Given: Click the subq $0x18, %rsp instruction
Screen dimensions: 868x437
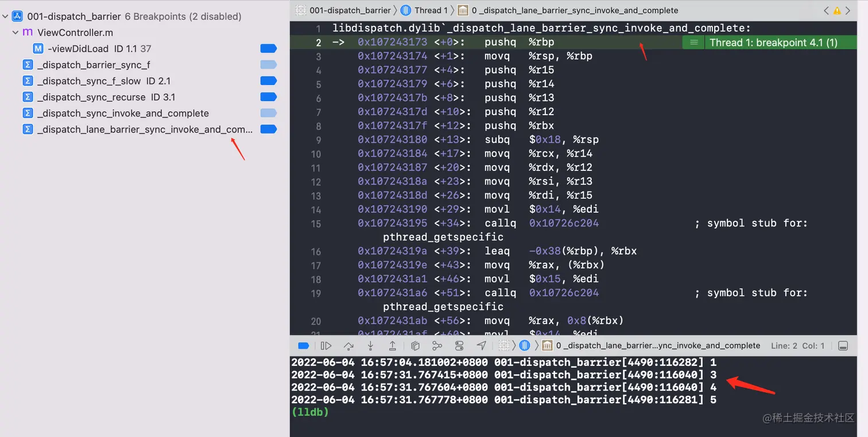Looking at the screenshot, I should tap(541, 139).
